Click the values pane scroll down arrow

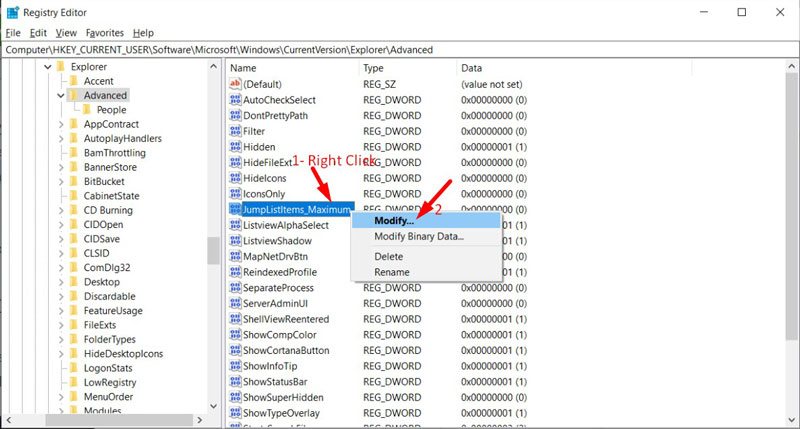792,420
